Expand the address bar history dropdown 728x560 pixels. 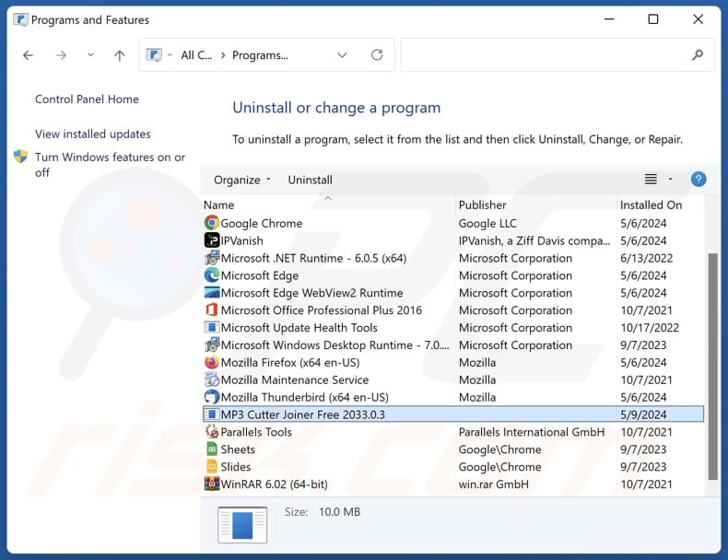342,55
